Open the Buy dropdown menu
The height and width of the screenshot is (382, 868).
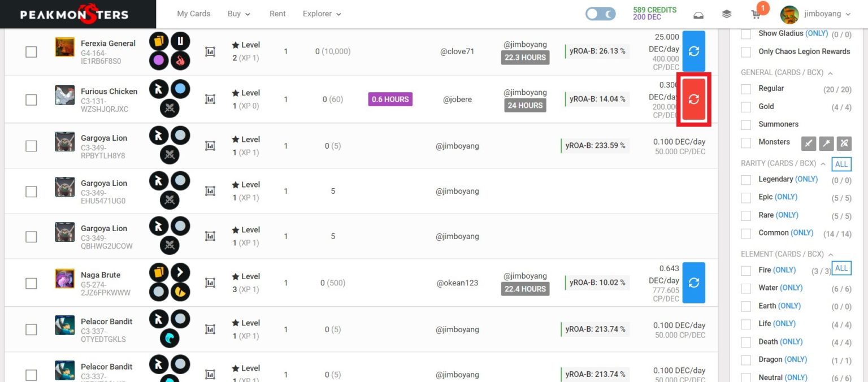238,14
